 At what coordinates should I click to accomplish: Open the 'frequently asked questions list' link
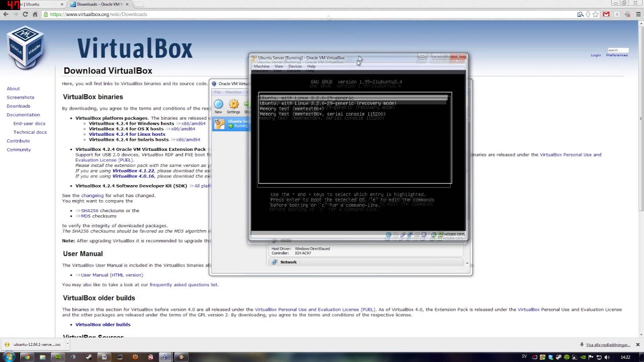pos(184,285)
